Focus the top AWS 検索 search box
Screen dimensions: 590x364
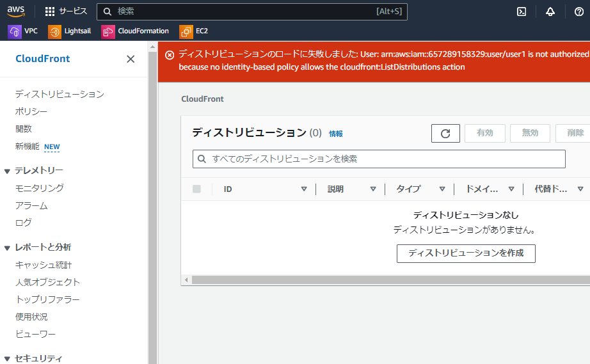(252, 12)
